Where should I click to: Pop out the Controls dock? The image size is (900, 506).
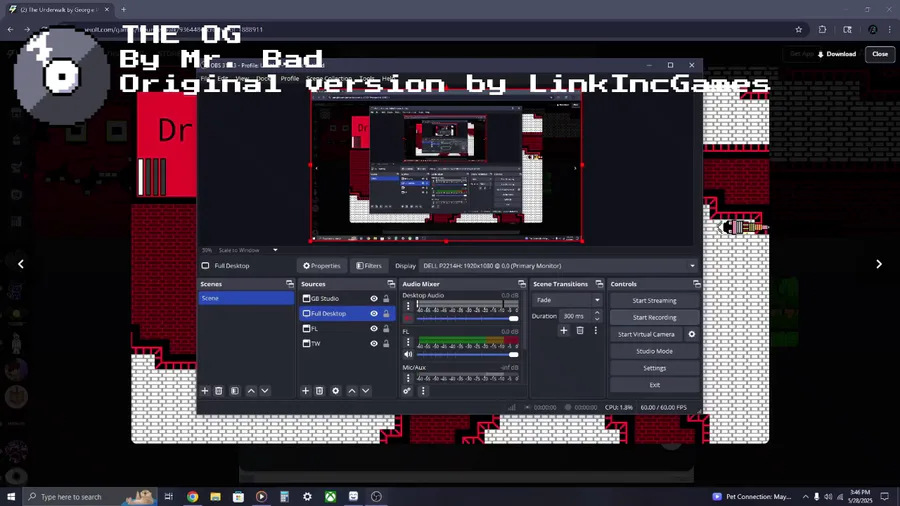click(x=697, y=284)
